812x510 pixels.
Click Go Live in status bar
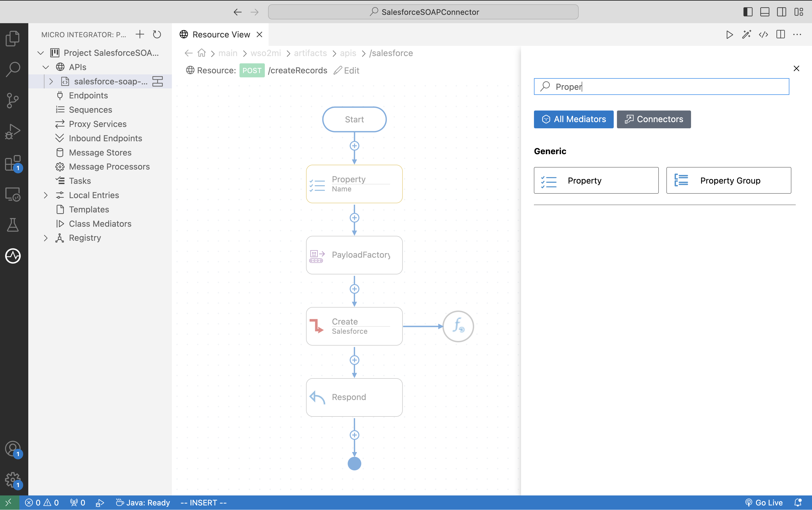(x=764, y=502)
